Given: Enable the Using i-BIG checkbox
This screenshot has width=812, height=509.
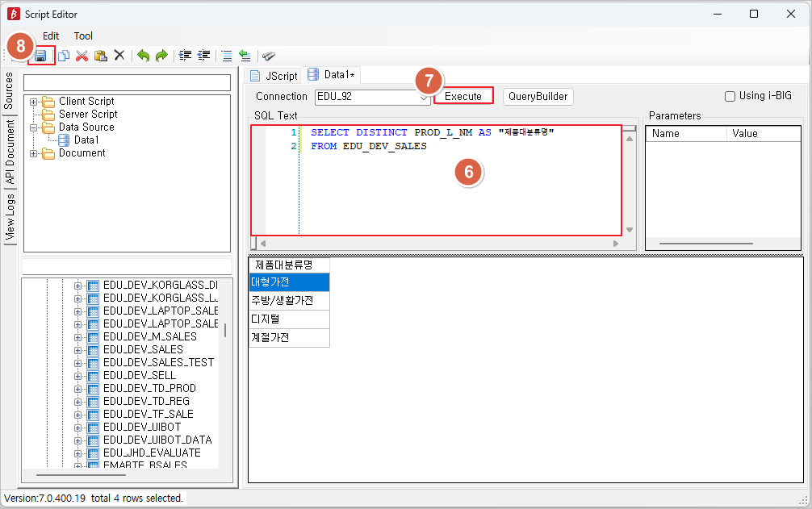Looking at the screenshot, I should [x=730, y=96].
